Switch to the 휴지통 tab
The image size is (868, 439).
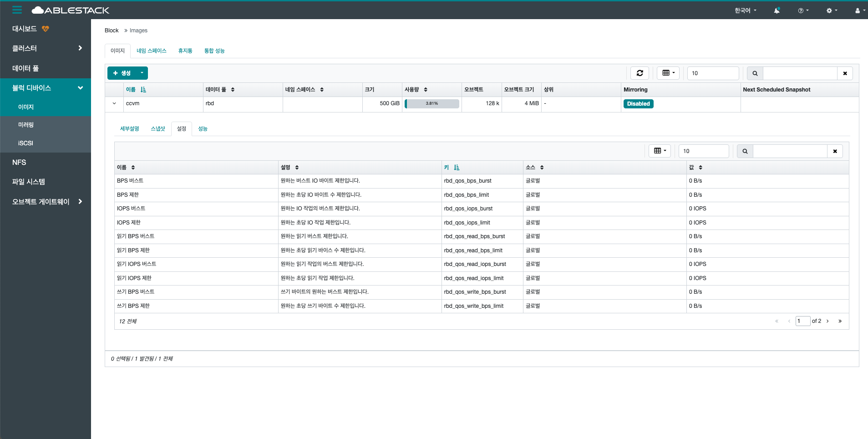185,51
